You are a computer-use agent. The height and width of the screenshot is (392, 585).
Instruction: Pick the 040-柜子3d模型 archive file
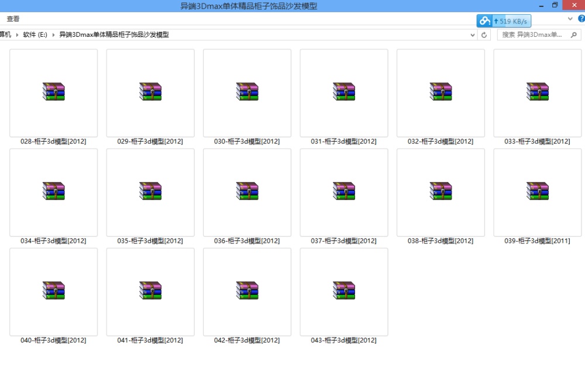point(53,291)
